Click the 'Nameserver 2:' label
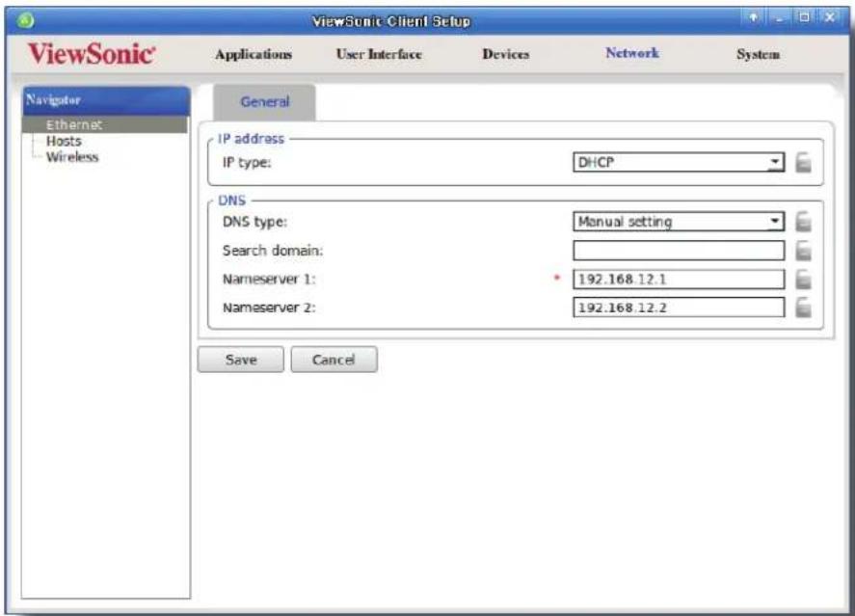Viewport: 855px width, 616px height. pos(269,308)
